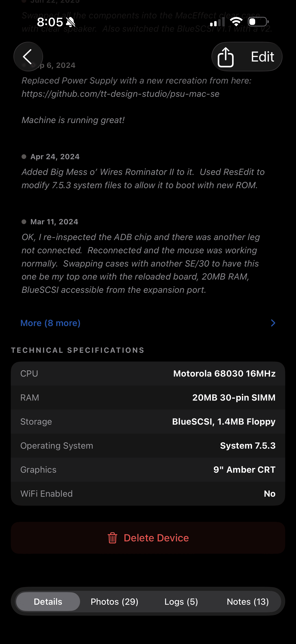Tap the CPU specification row
Image resolution: width=296 pixels, height=644 pixels.
pos(148,373)
